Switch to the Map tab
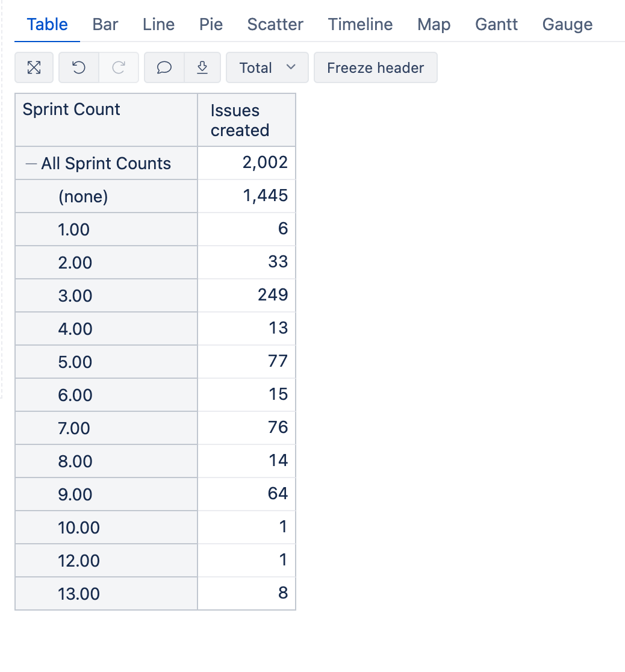 coord(434,25)
